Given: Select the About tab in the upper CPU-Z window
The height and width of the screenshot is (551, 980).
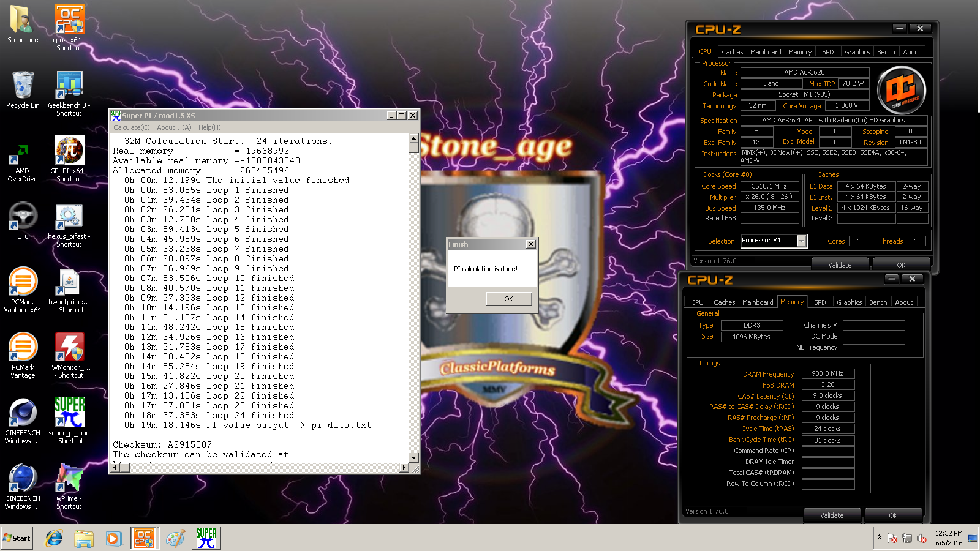Looking at the screenshot, I should tap(912, 52).
